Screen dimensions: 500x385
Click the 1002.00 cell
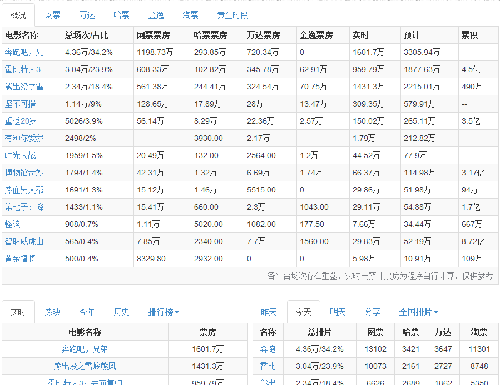(261, 224)
